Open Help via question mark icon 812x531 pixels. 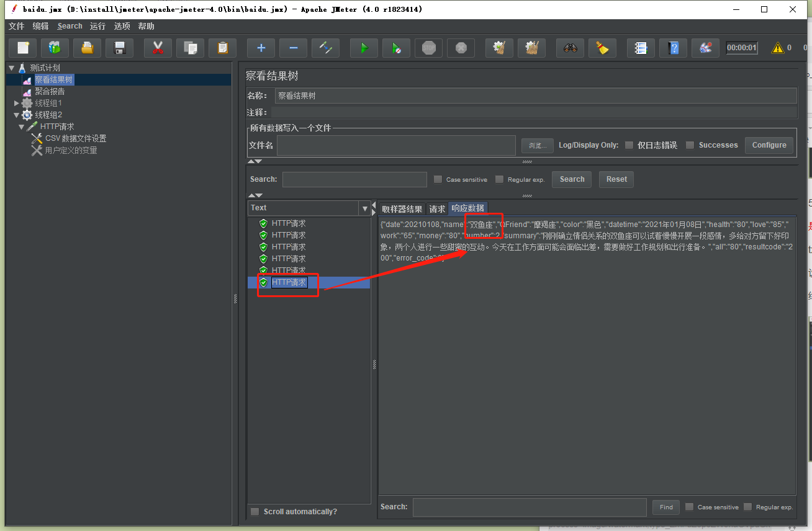[x=674, y=48]
